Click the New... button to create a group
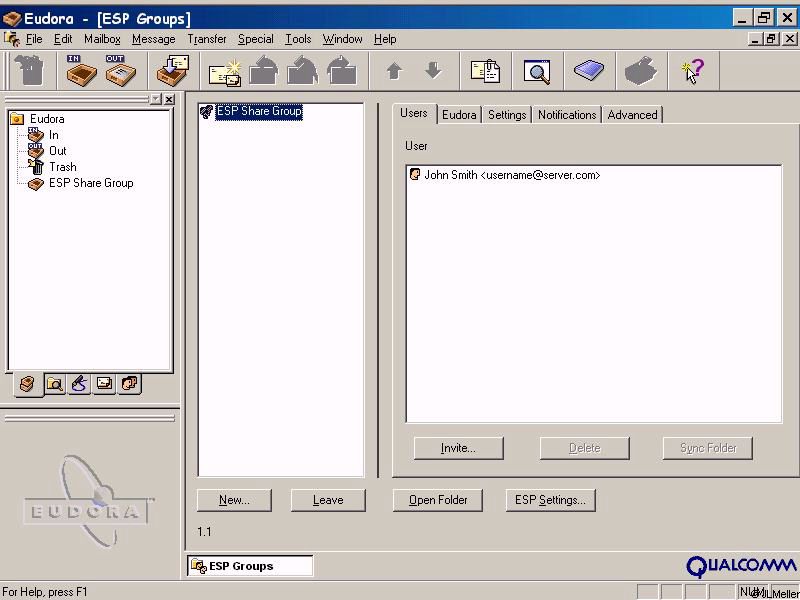The image size is (800, 600). point(234,500)
